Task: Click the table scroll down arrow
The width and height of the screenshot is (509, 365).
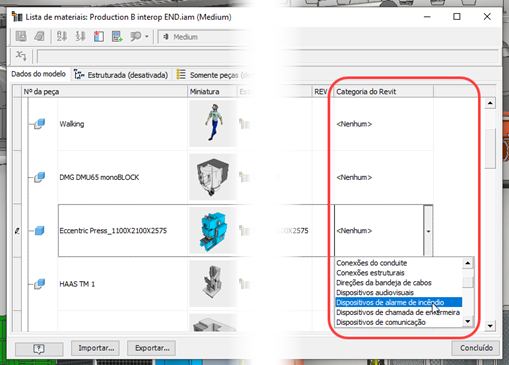Action: tap(490, 326)
